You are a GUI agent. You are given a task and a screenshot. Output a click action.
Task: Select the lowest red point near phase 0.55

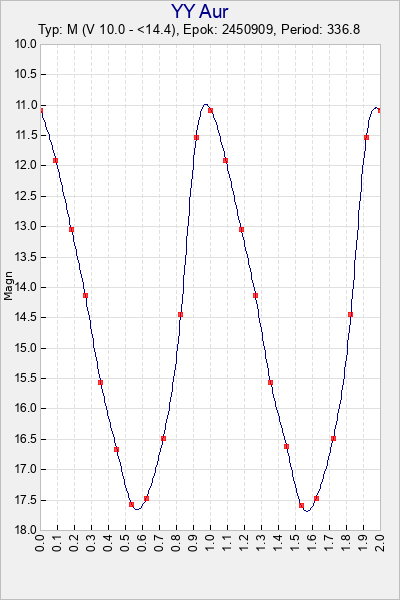[x=131, y=504]
